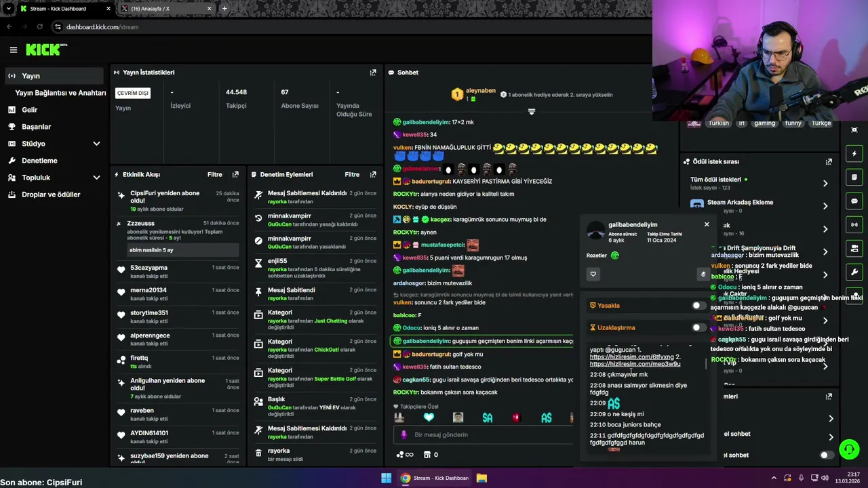Open the green headset support button
The image size is (868, 488).
click(849, 449)
